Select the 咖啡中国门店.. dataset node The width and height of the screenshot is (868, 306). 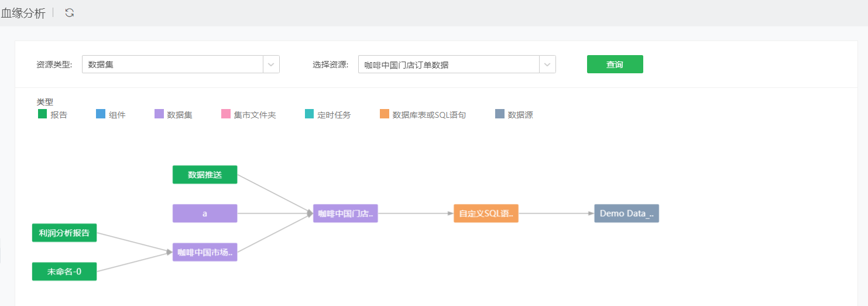point(345,213)
